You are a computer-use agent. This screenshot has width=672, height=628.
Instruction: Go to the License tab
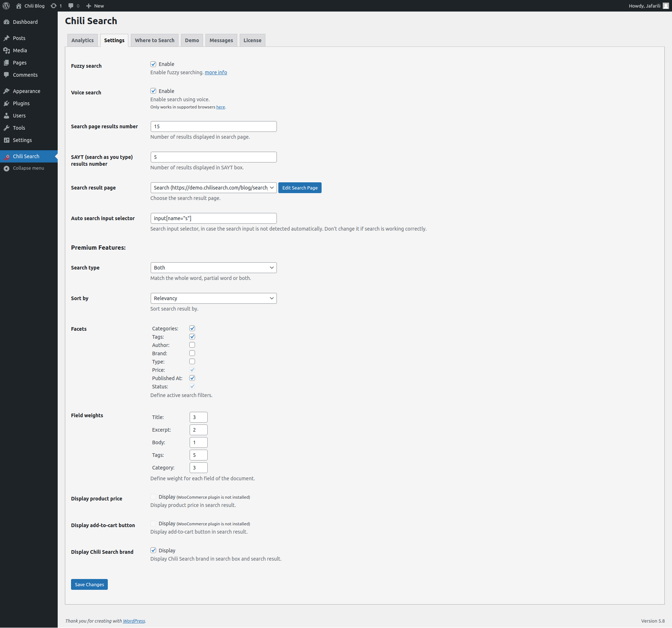[x=252, y=40]
